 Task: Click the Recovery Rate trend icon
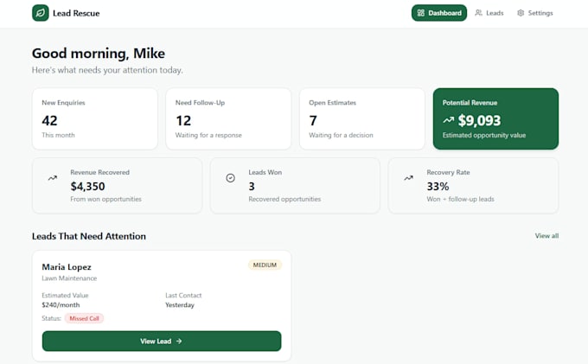409,178
